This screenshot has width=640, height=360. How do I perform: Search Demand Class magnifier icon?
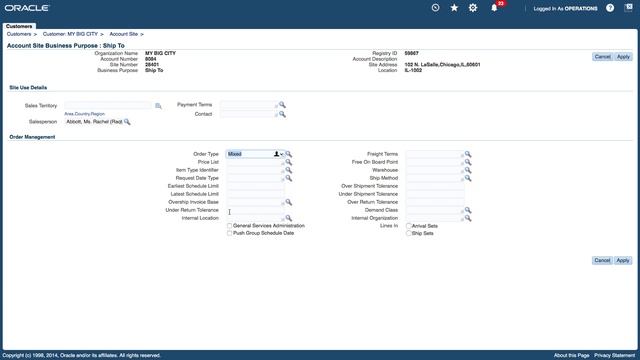468,210
